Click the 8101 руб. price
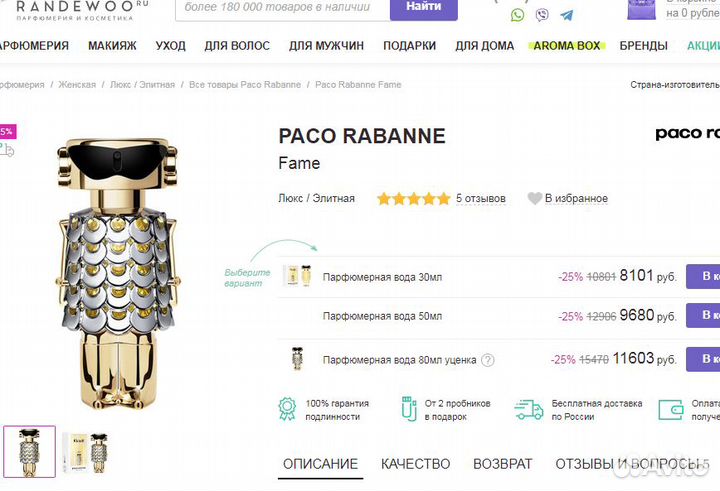The width and height of the screenshot is (720, 491). click(648, 276)
